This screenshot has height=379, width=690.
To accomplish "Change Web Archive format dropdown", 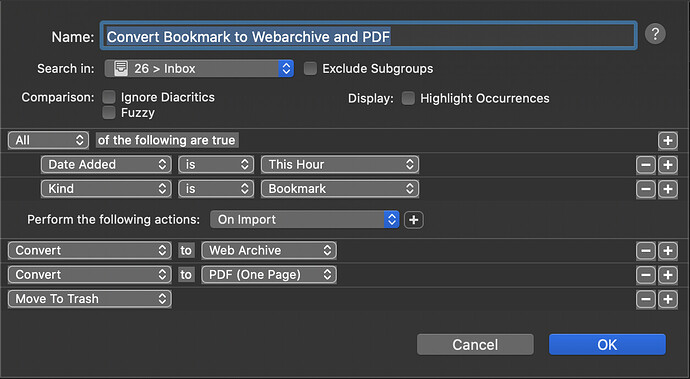I will [269, 250].
